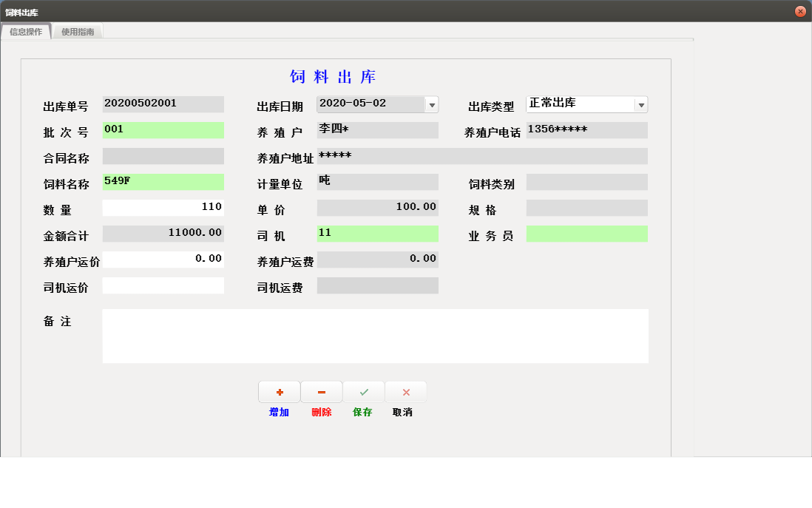Click the 数量 field containing 110

pos(163,208)
